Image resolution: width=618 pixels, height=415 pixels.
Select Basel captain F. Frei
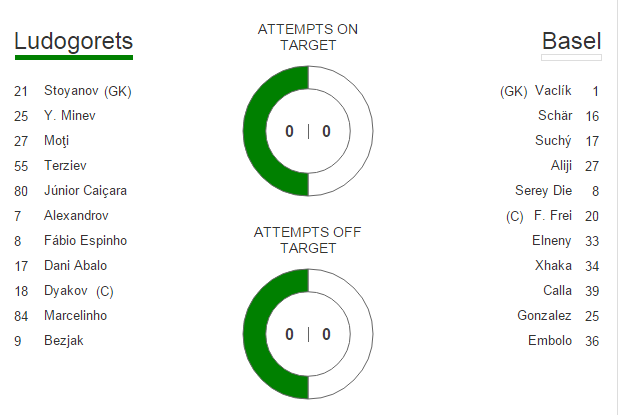(x=550, y=216)
